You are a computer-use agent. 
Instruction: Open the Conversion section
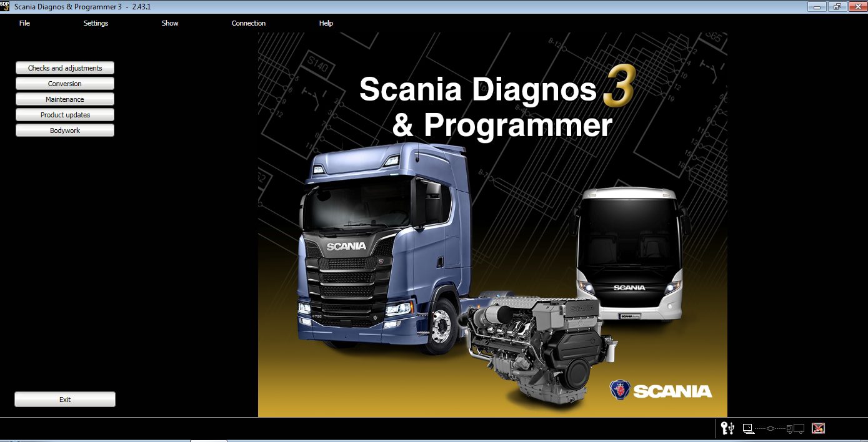64,83
